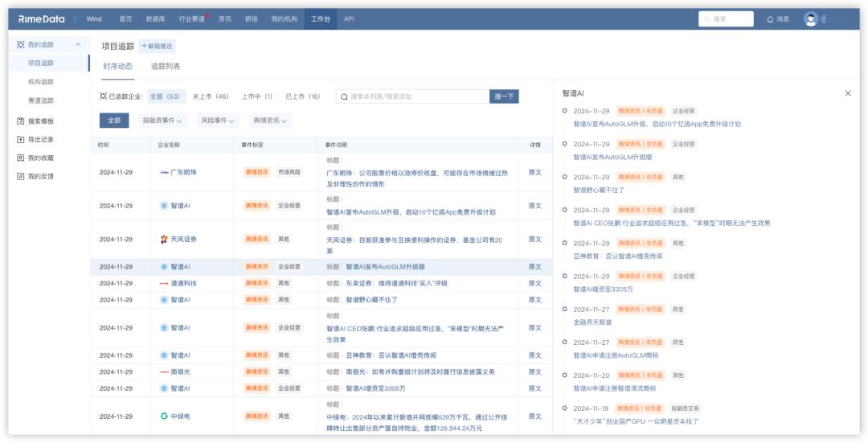Open the 行业赛道 top menu

pyautogui.click(x=191, y=18)
